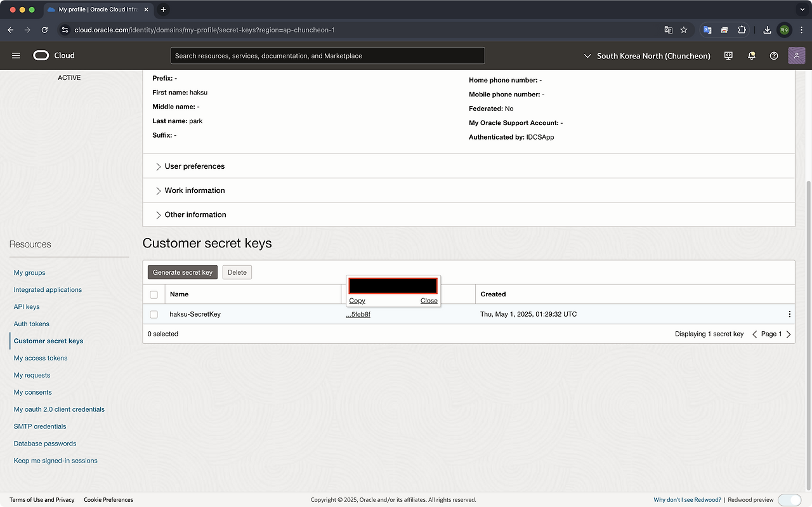Image resolution: width=812 pixels, height=507 pixels.
Task: Select all keys with header checkbox
Action: (x=154, y=294)
